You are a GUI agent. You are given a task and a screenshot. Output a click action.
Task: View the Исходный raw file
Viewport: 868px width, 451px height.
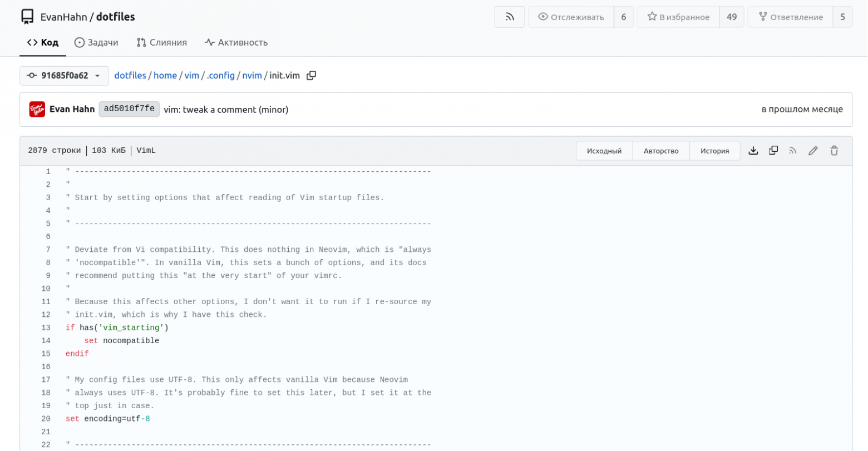[604, 151]
